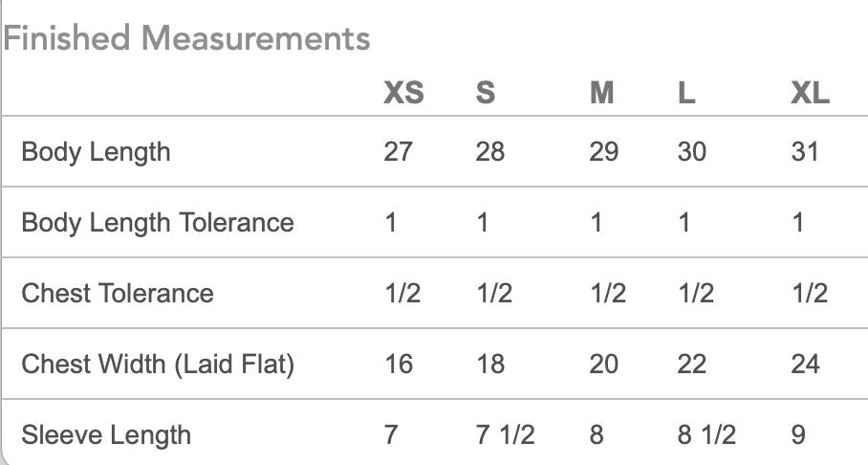Click the XS Body Length value 27
The height and width of the screenshot is (465, 868).
(399, 152)
